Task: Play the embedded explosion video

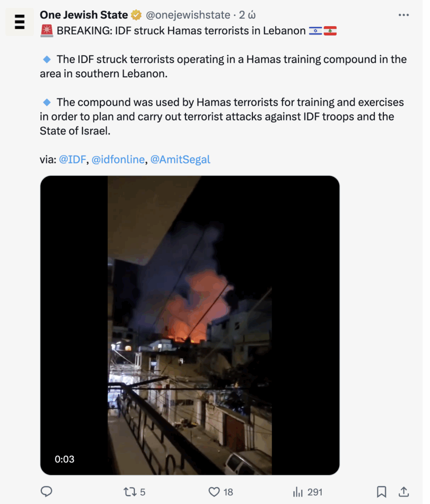Action: pyautogui.click(x=189, y=325)
